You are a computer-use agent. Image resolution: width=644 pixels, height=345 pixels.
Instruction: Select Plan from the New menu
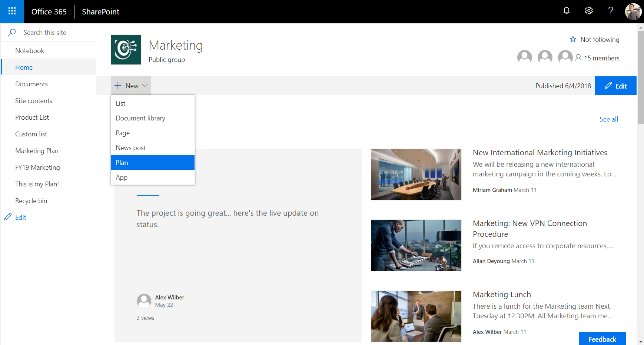pos(152,162)
